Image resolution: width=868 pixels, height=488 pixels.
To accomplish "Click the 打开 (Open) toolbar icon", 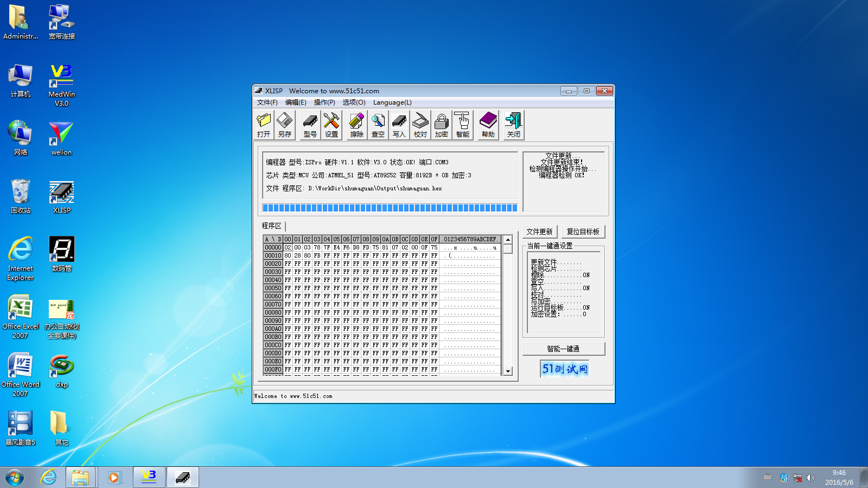I will (264, 125).
